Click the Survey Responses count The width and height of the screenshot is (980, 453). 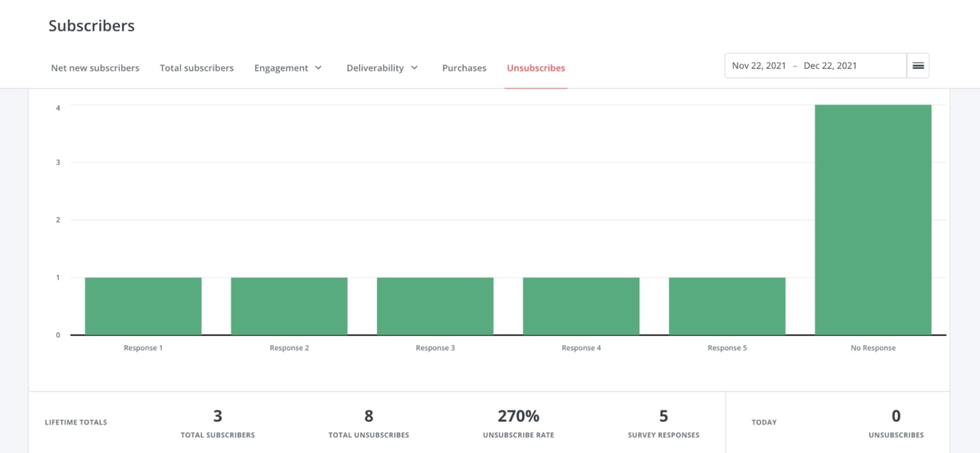coord(663,416)
